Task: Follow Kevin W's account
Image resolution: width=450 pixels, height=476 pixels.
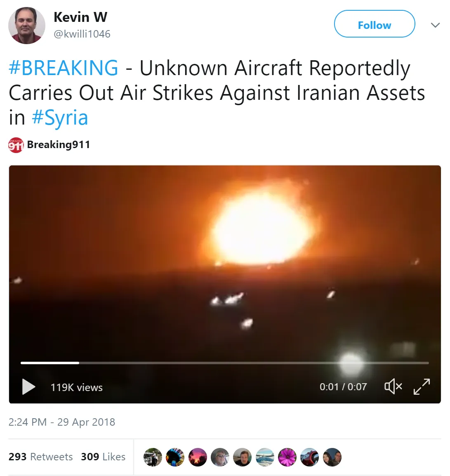Action: [375, 24]
